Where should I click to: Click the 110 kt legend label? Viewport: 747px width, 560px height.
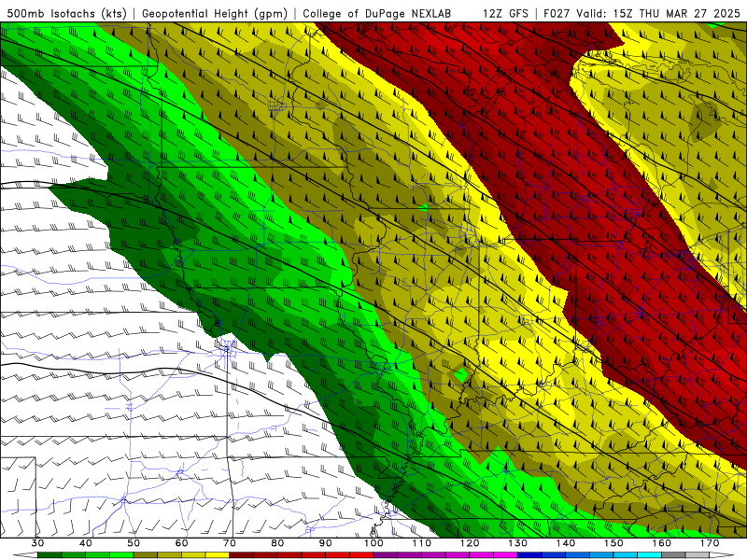point(422,543)
